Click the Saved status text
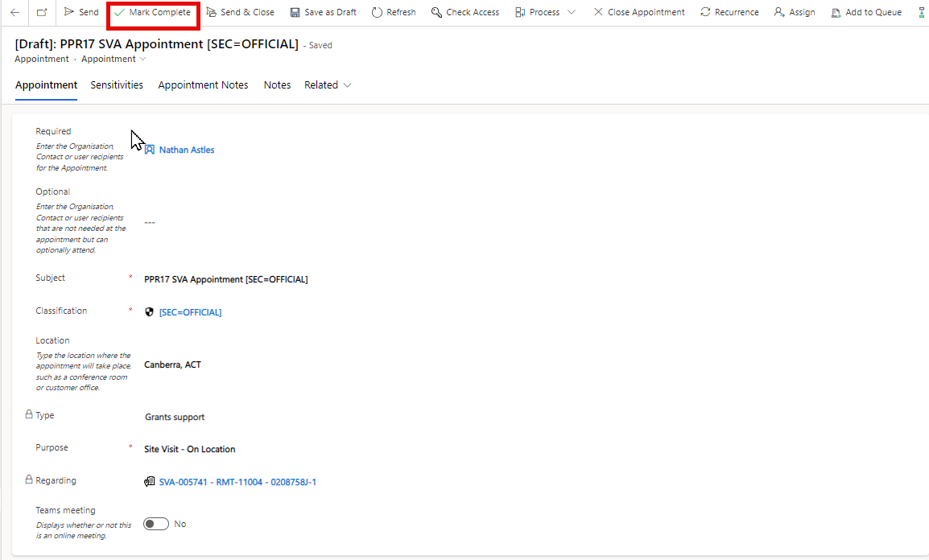Screen dimensions: 929x560 click(320, 46)
